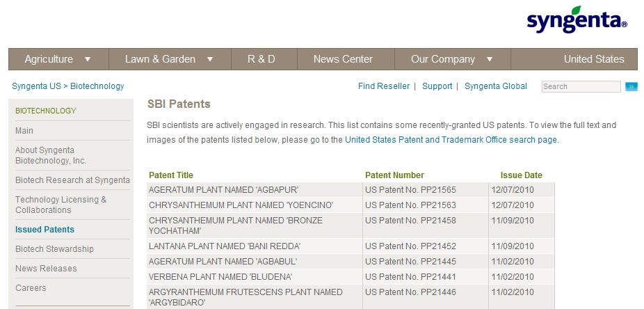Open Biotech Stewardship sidebar link
Screen dimensions: 644x309
pyautogui.click(x=54, y=249)
